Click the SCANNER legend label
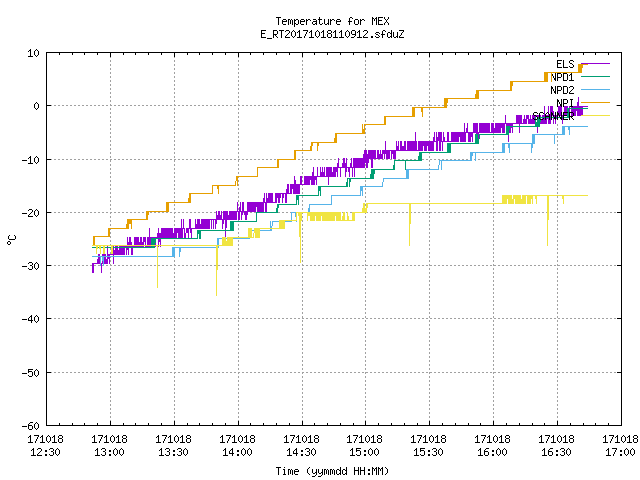This screenshot has width=640, height=480. tap(553, 116)
